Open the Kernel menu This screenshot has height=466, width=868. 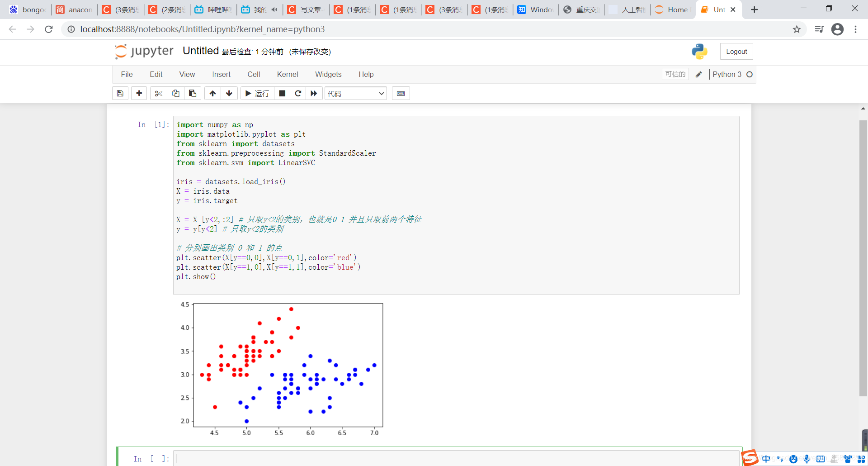click(x=288, y=74)
